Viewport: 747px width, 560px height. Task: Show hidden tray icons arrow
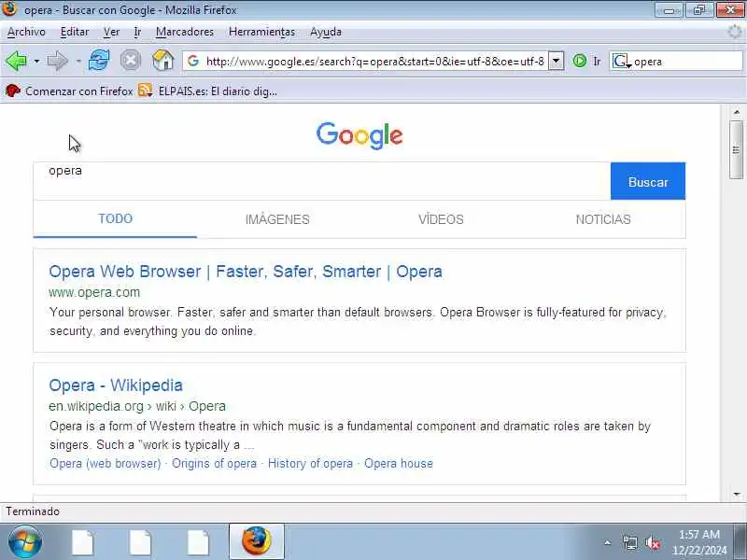[x=608, y=542]
